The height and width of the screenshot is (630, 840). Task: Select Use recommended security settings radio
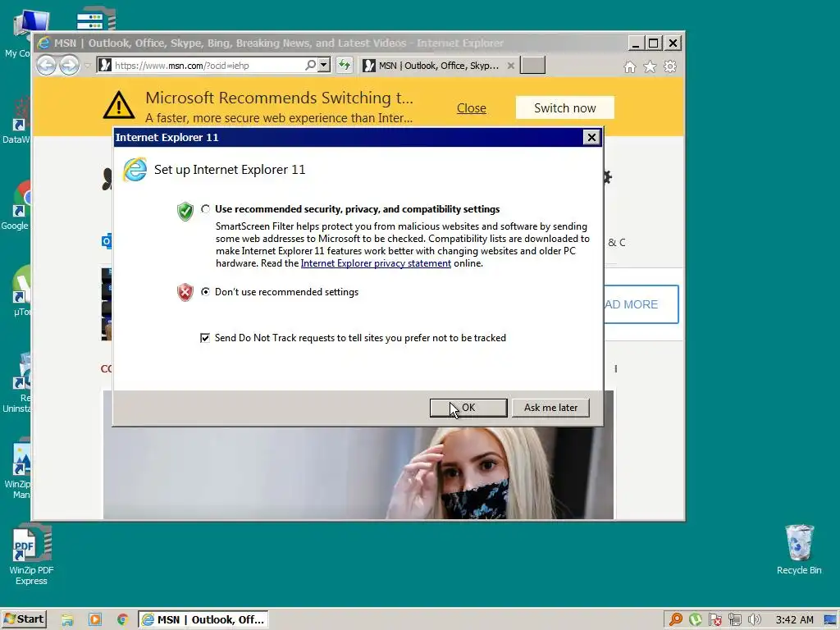point(206,209)
